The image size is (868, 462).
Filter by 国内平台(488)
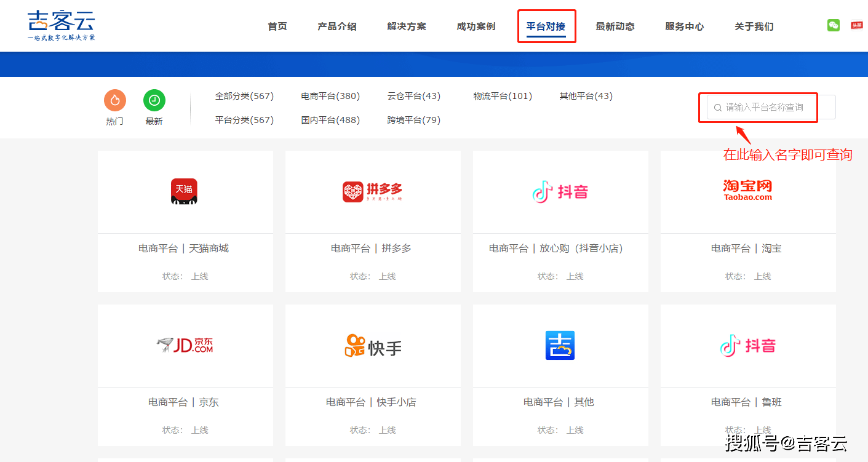click(330, 120)
